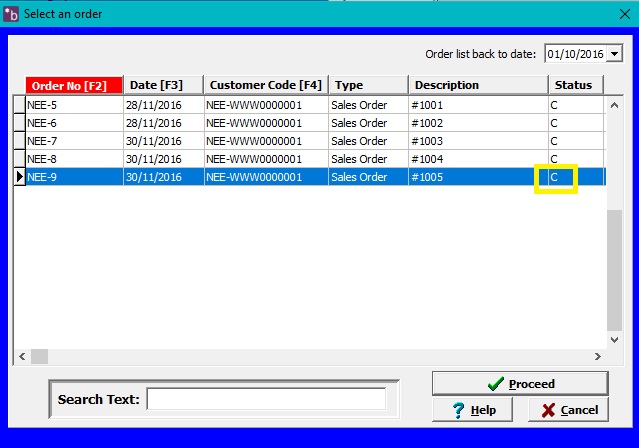The width and height of the screenshot is (639, 448).
Task: Select order NEE-5 cell
Action: click(x=74, y=105)
